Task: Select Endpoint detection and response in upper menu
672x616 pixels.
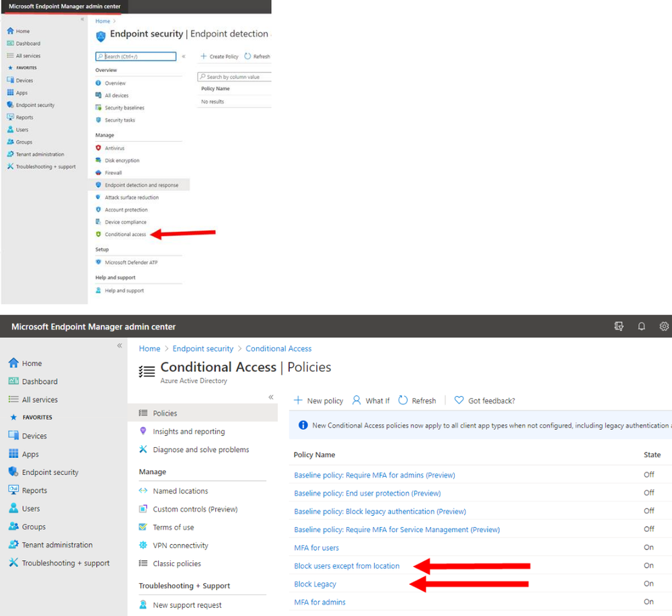Action: [x=139, y=185]
